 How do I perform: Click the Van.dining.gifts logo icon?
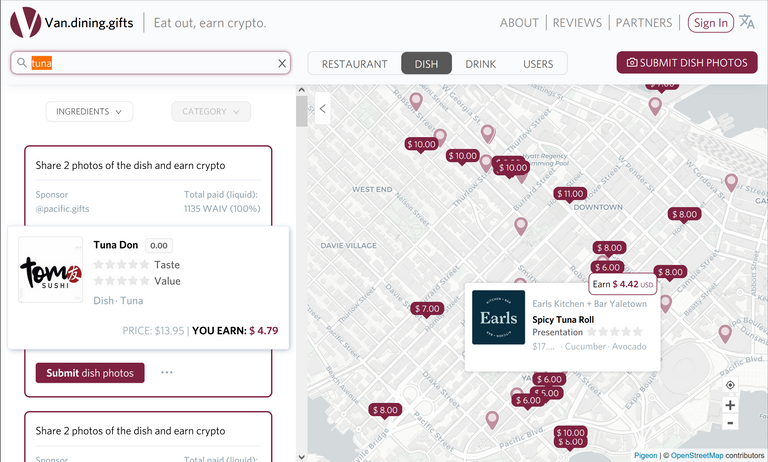click(x=25, y=23)
